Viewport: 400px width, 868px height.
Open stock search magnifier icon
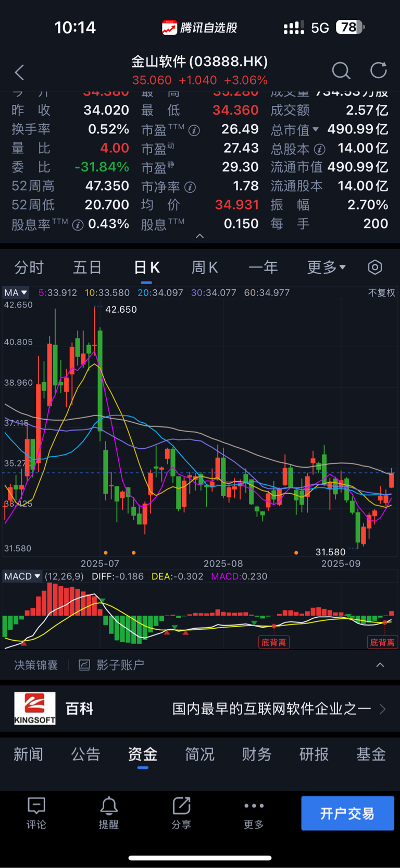341,70
